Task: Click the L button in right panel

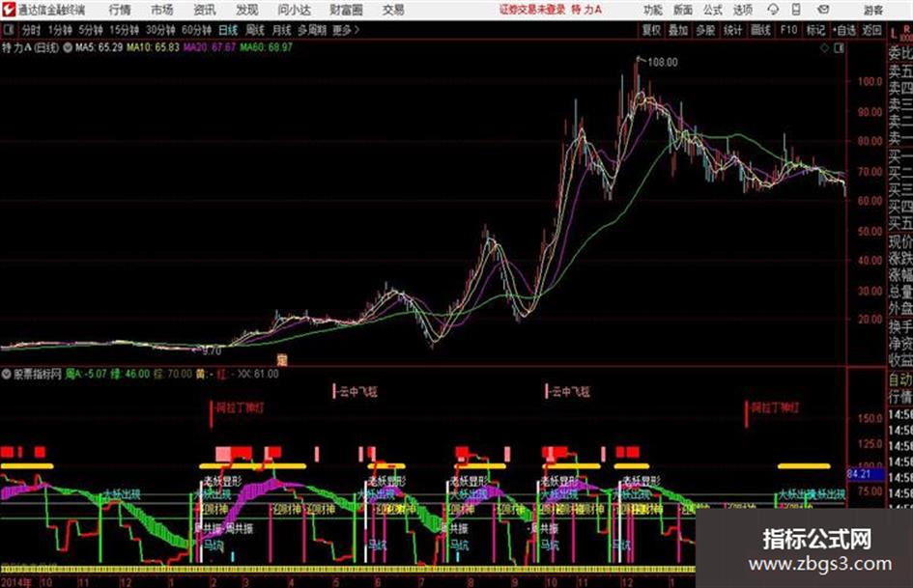Action: 894,34
